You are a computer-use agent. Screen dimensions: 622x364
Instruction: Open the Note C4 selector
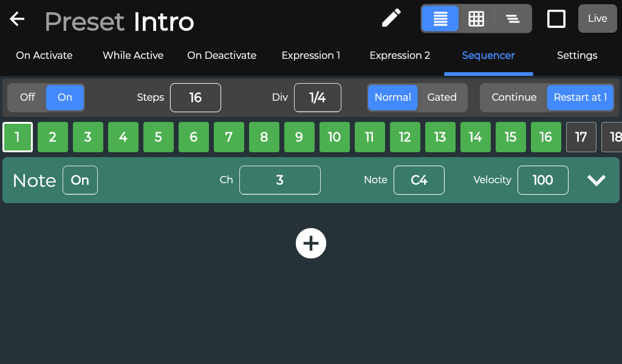[419, 180]
